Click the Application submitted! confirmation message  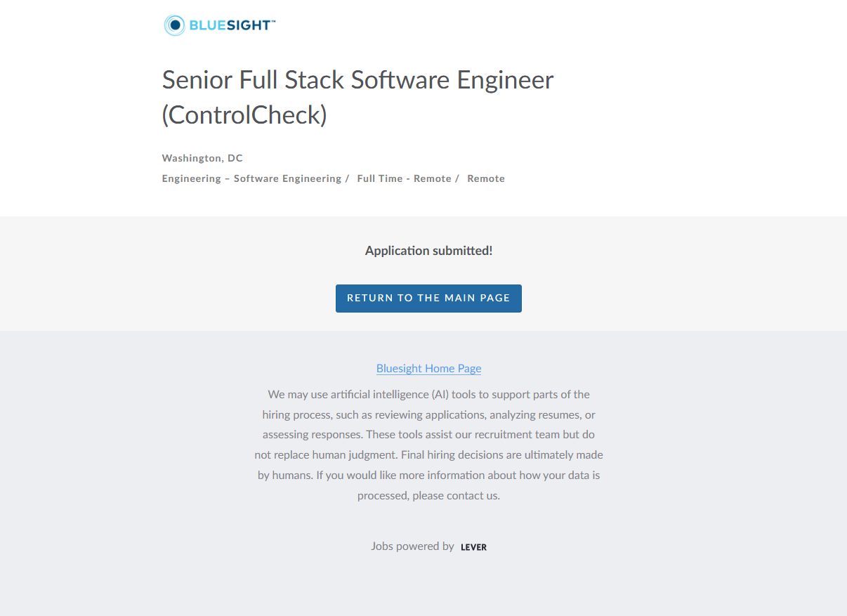[x=428, y=251]
